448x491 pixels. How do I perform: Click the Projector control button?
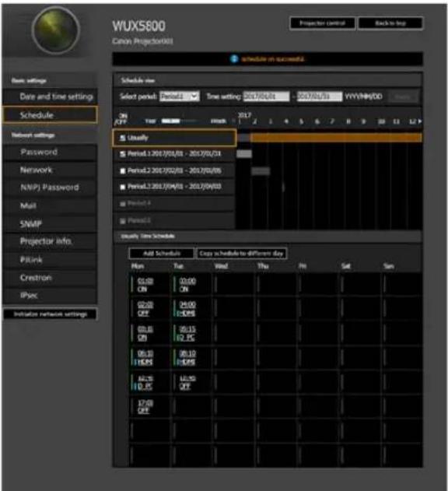322,23
